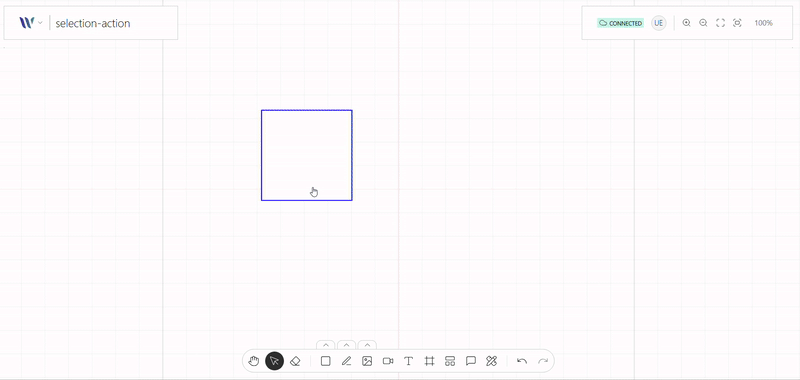Select the Text tool
The height and width of the screenshot is (380, 800).
click(x=408, y=361)
